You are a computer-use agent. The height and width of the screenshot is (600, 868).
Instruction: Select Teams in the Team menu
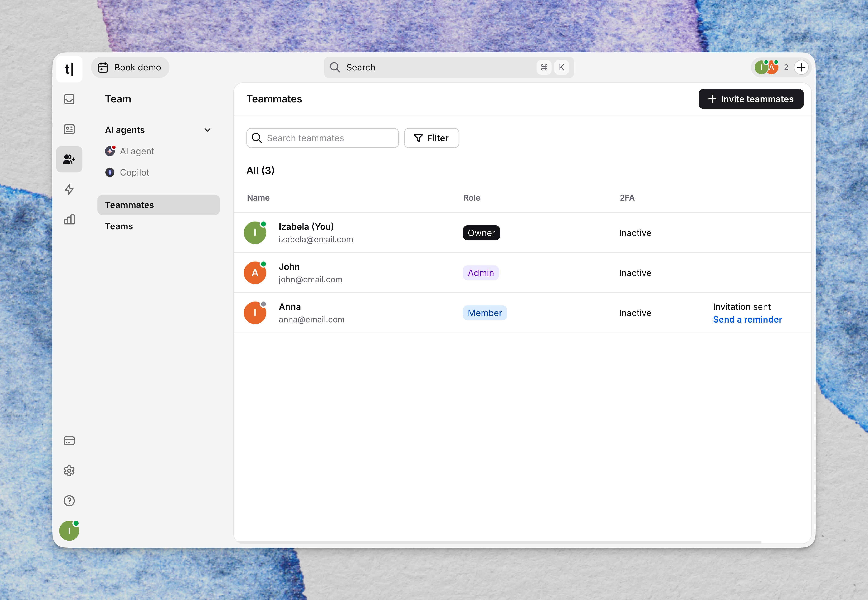pos(119,226)
